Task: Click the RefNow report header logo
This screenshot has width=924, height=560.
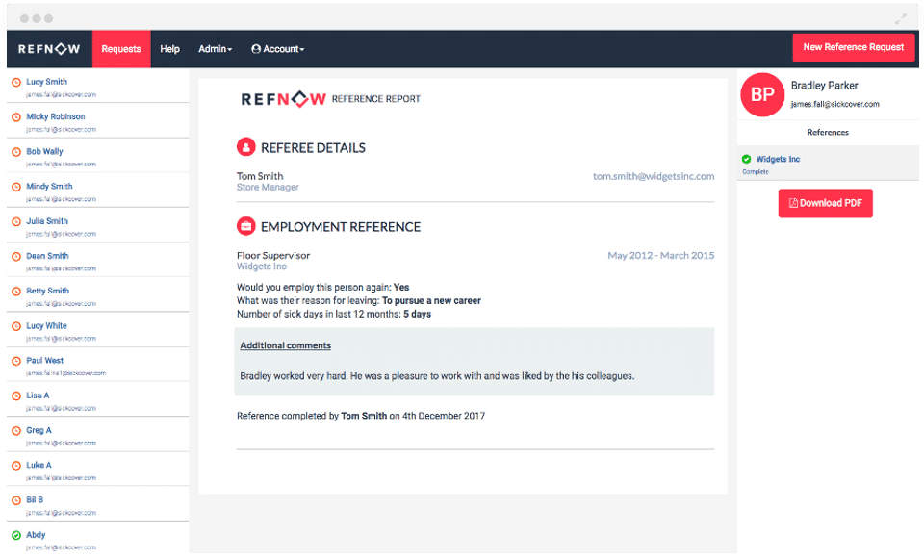Action: pyautogui.click(x=283, y=99)
